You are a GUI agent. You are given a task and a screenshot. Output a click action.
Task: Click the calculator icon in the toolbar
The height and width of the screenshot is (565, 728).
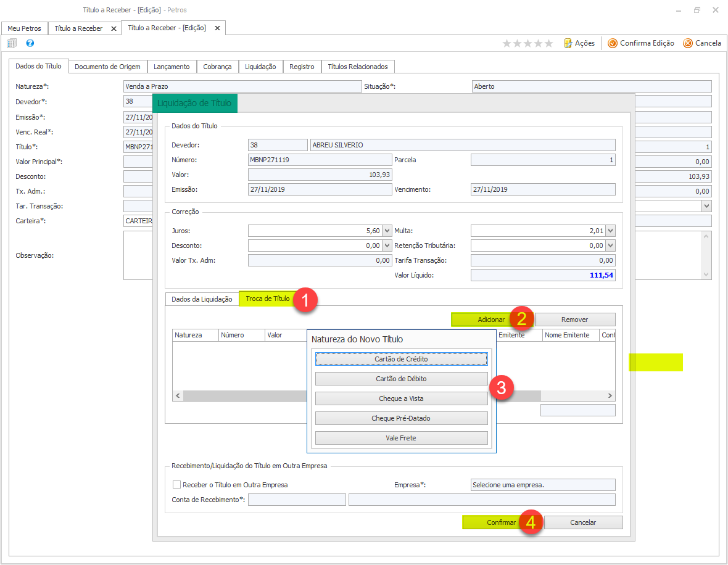coord(12,43)
